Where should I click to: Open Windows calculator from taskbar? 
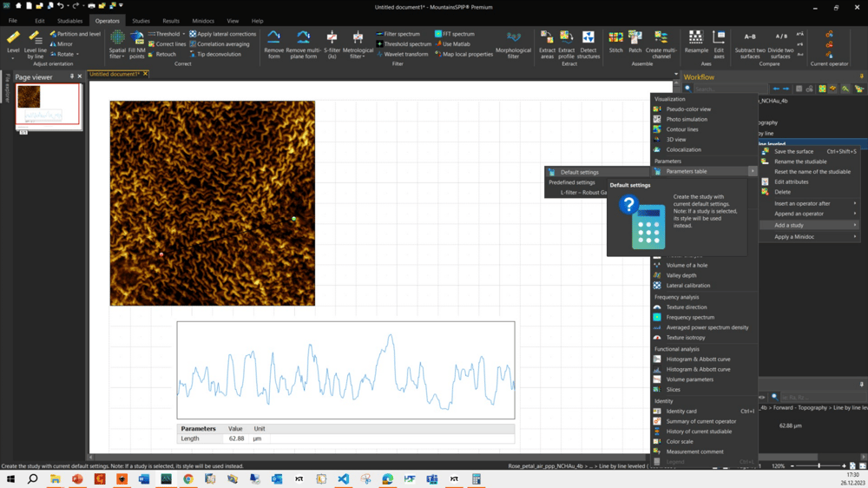(476, 478)
